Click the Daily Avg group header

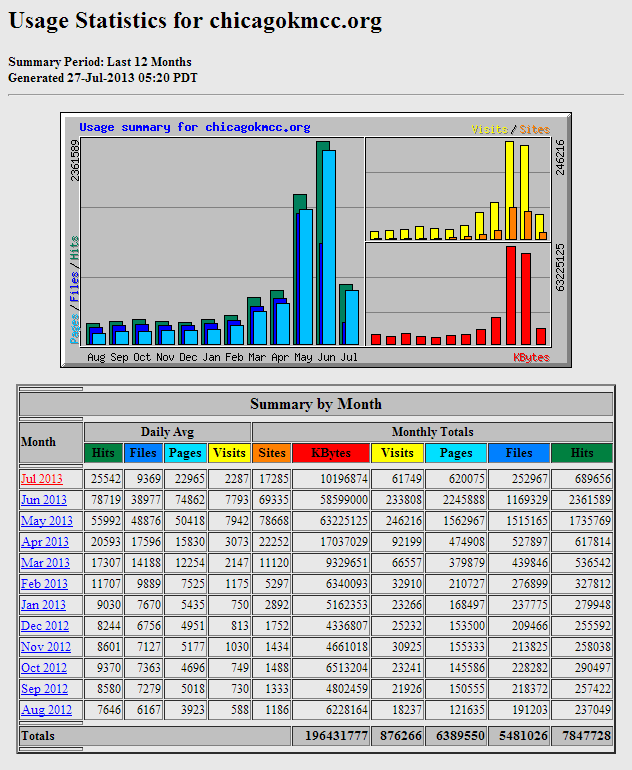pyautogui.click(x=167, y=432)
